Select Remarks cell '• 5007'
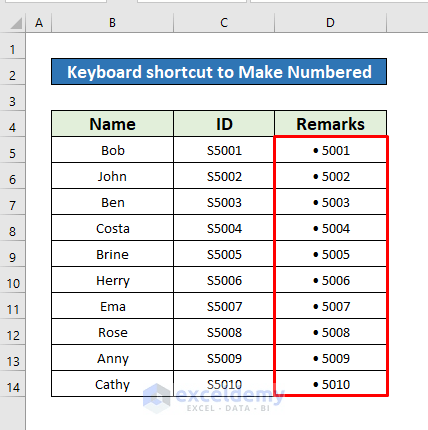This screenshot has height=430, width=428. click(330, 306)
